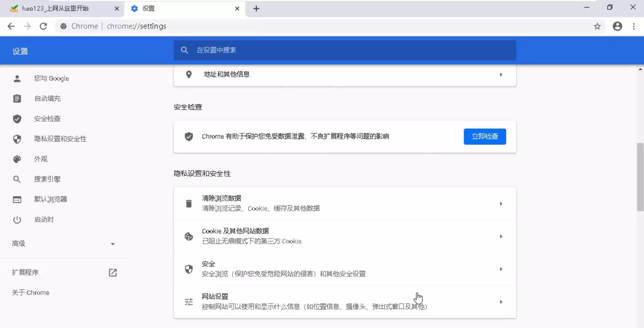This screenshot has width=644, height=328.
Task: Open Chrome's three-dot menu icon
Action: pyautogui.click(x=634, y=26)
